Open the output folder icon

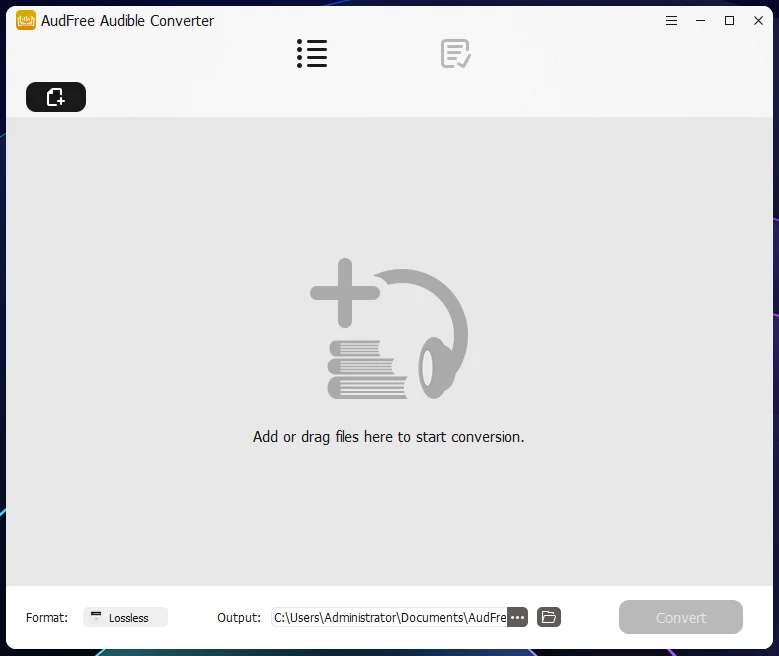(549, 617)
